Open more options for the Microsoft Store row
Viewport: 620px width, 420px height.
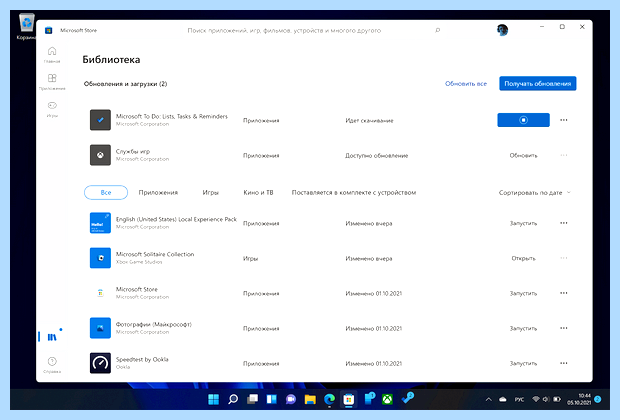point(563,293)
